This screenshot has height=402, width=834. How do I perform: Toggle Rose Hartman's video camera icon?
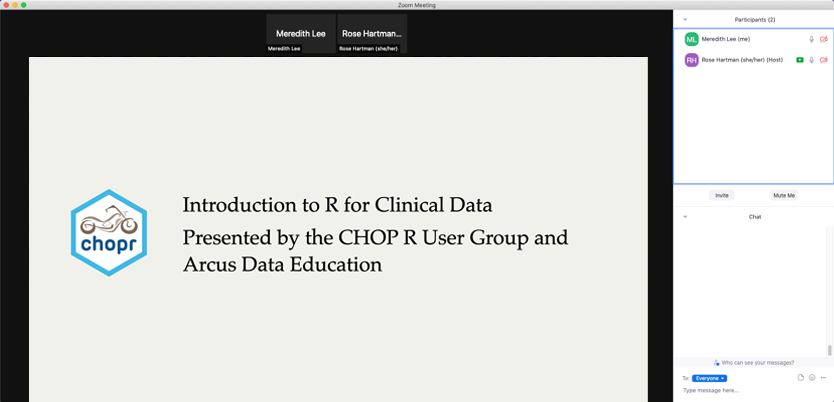tap(823, 60)
